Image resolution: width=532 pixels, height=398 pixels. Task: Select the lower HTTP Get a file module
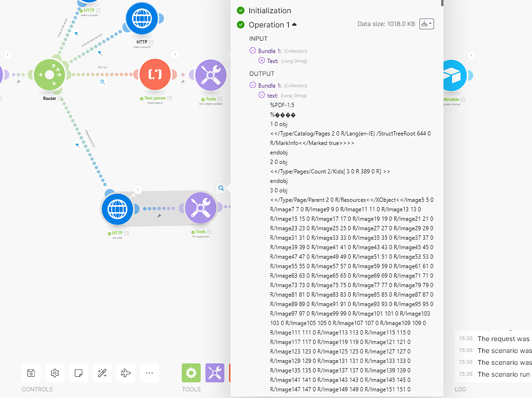click(x=117, y=209)
